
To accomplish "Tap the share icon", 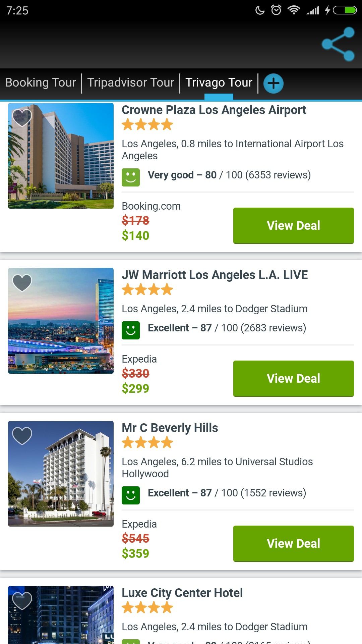I will click(338, 44).
